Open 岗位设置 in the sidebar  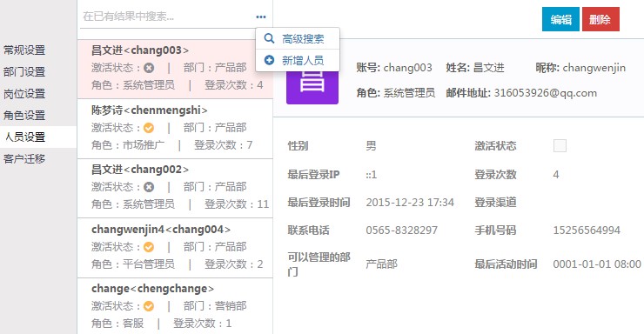[x=24, y=94]
